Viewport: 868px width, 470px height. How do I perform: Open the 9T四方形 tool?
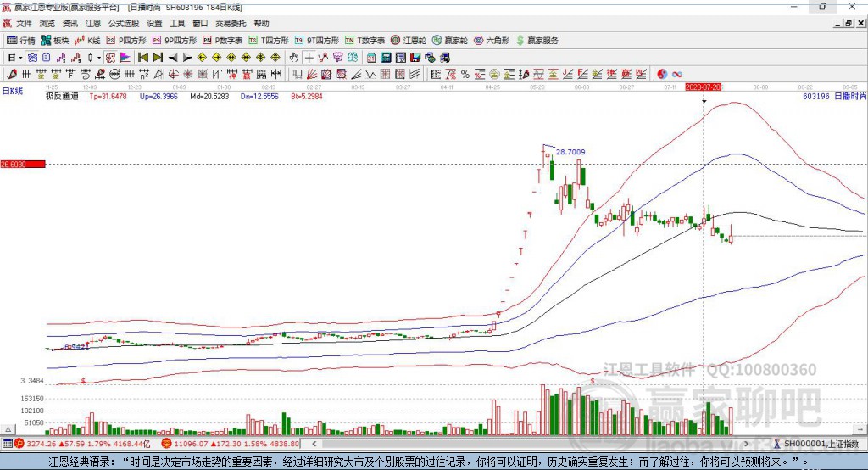tap(317, 41)
